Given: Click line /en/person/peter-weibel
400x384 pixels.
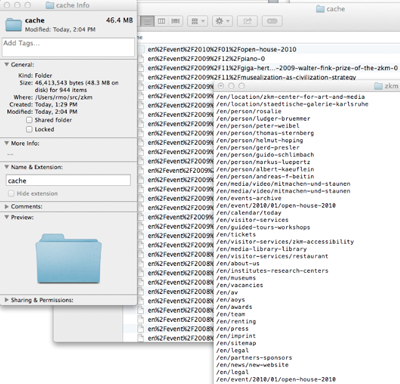Looking at the screenshot, I should click(258, 126).
